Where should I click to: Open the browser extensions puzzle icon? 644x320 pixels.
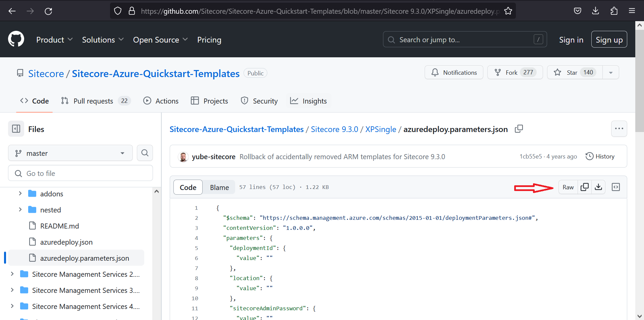[x=614, y=11]
